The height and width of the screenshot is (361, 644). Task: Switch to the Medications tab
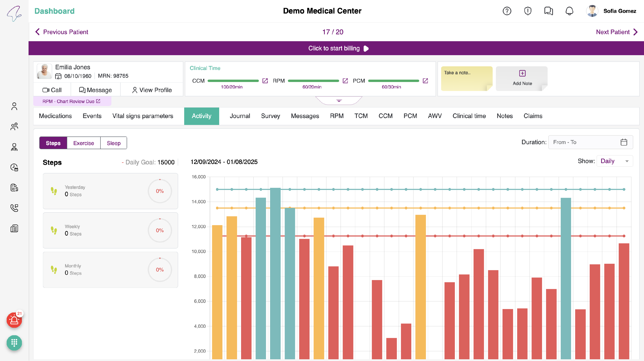coord(55,116)
